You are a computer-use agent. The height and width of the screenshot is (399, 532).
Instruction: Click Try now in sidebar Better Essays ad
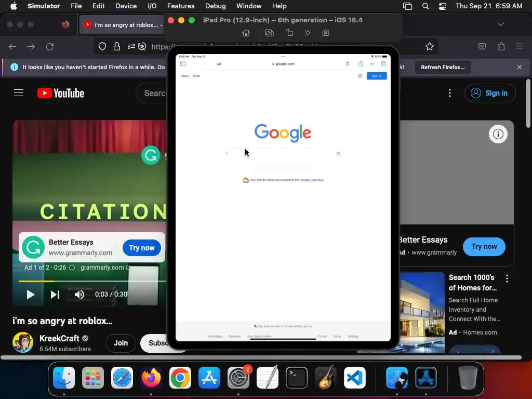coord(484,247)
